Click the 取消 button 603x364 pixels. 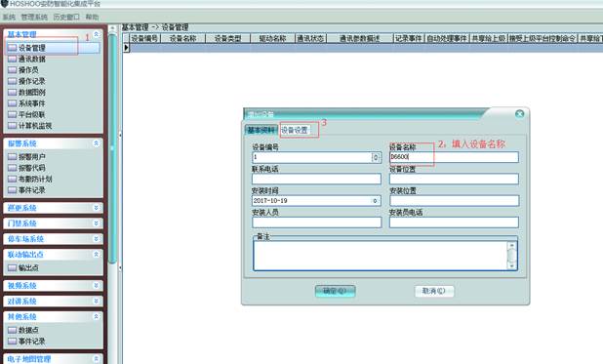[434, 291]
